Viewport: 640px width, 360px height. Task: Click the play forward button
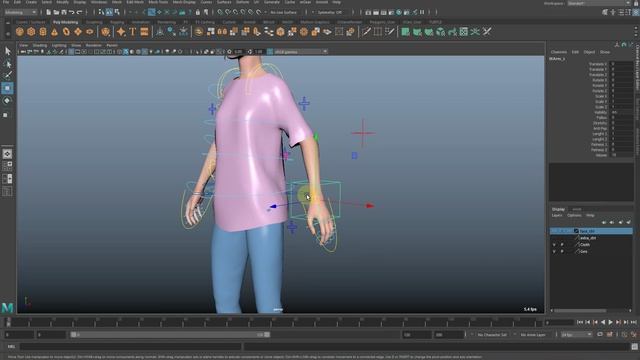[x=611, y=322]
